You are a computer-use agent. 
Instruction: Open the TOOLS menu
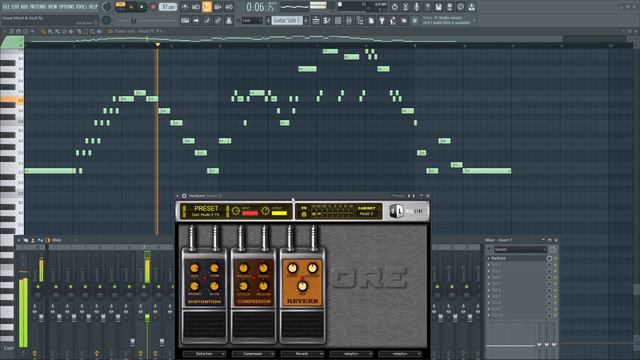tap(81, 7)
